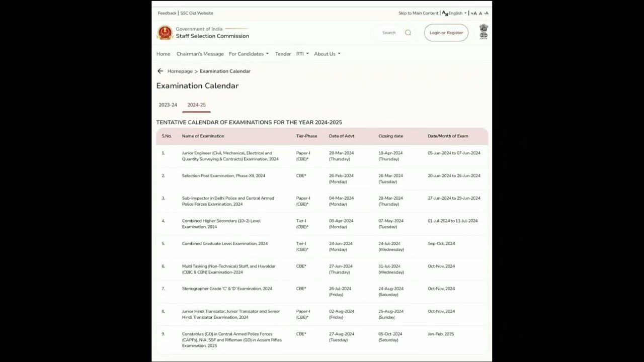Click the Tier-Phase column header
The image size is (644, 362).
[x=306, y=136]
